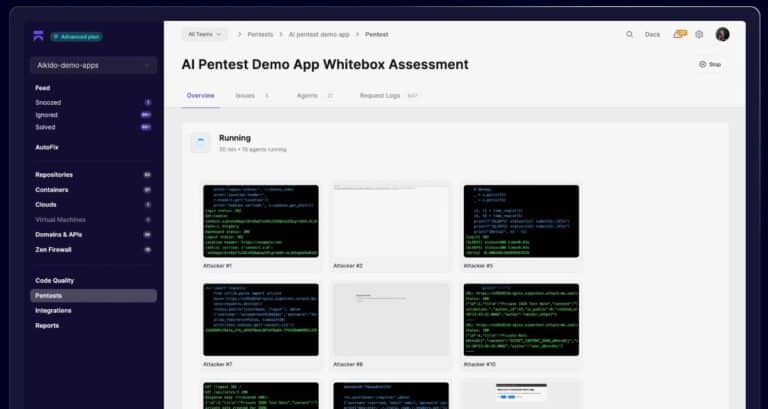Open Zen Firewall in the sidebar

click(x=53, y=249)
